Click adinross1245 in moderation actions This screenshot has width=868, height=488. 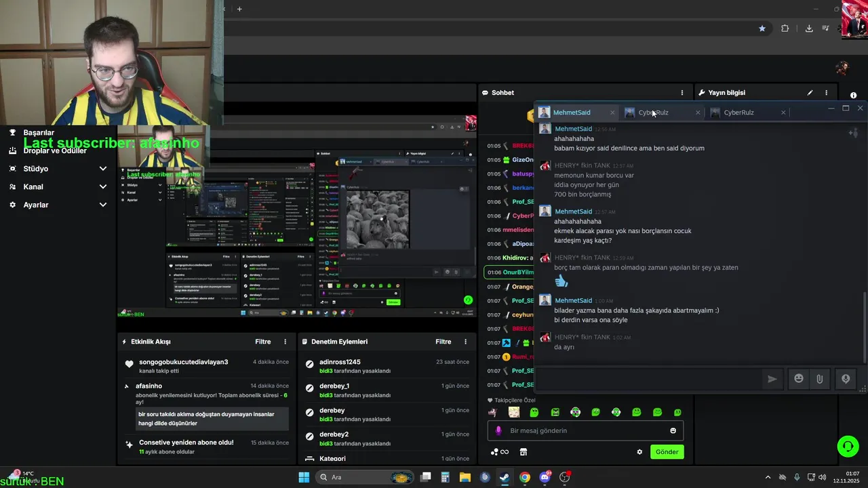pos(340,362)
